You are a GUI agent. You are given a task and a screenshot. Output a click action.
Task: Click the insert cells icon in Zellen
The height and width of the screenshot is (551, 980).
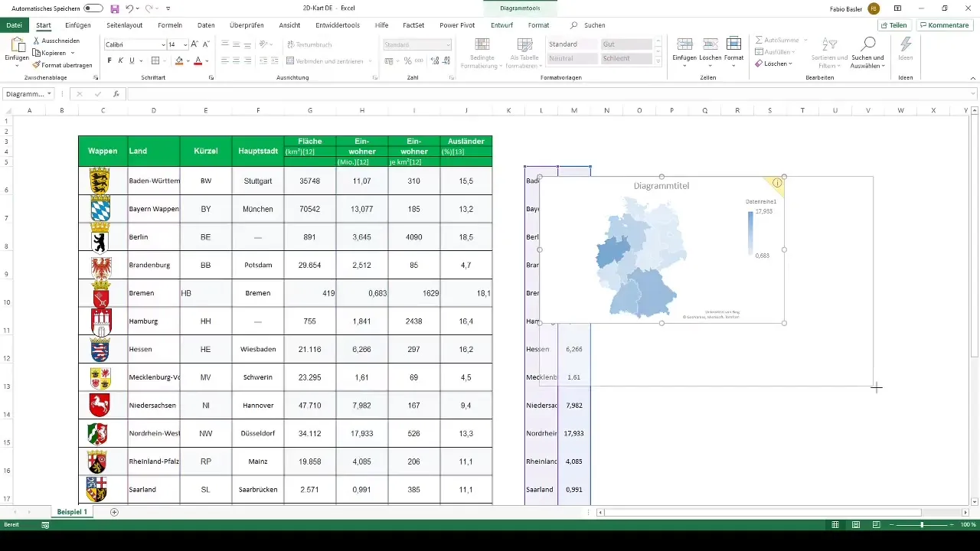tap(685, 44)
